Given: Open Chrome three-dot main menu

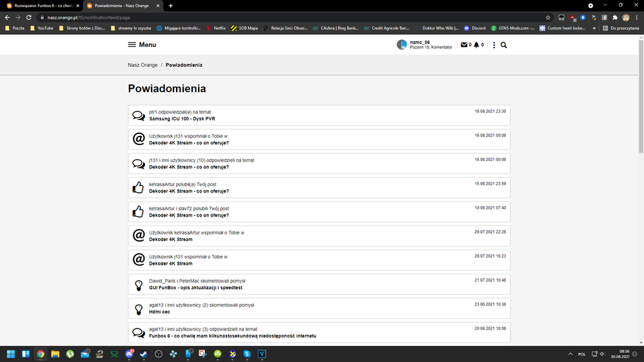Looking at the screenshot, I should (x=637, y=17).
